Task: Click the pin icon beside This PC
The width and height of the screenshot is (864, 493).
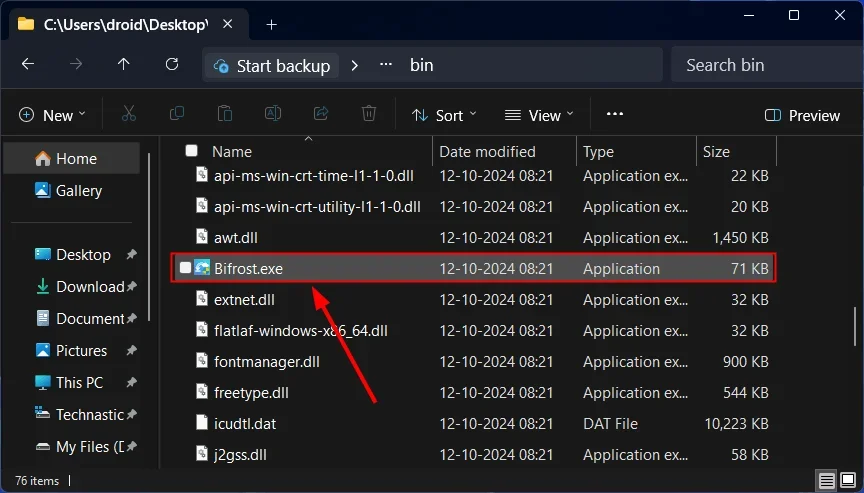Action: click(131, 383)
